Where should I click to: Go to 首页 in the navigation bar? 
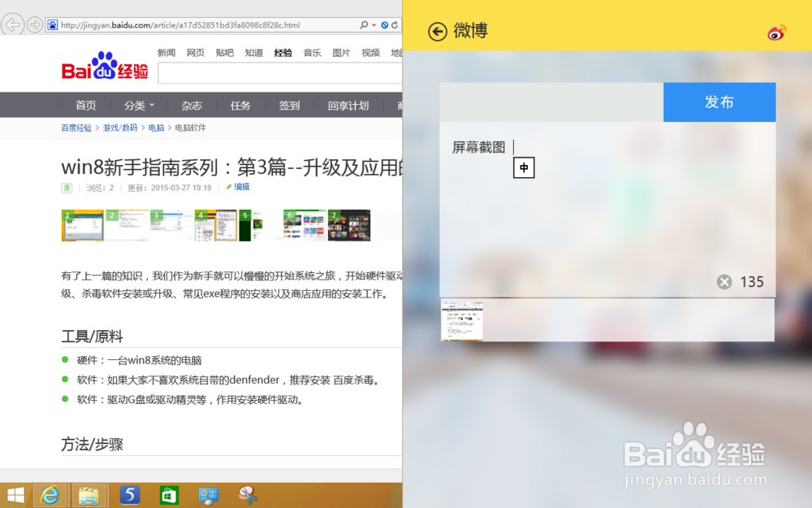tap(85, 106)
